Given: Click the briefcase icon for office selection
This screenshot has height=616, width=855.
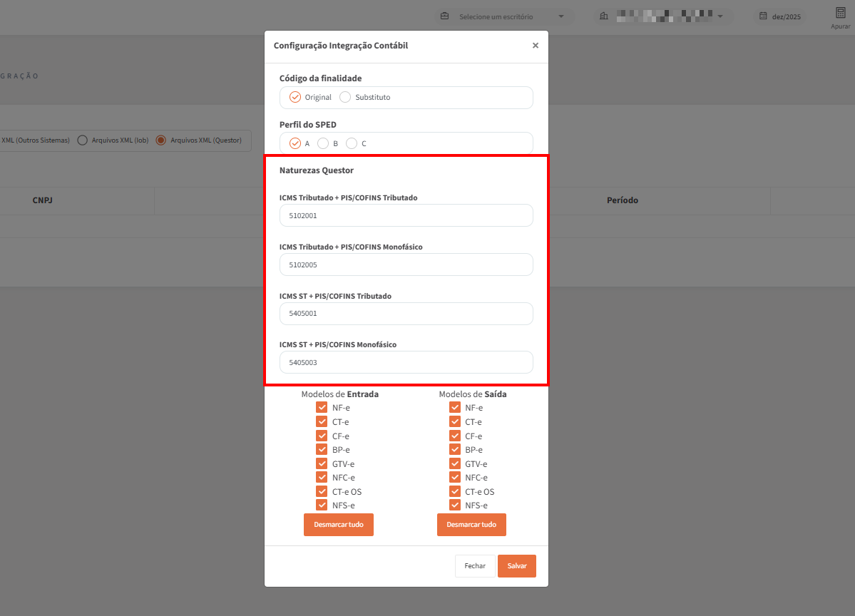Looking at the screenshot, I should 445,16.
